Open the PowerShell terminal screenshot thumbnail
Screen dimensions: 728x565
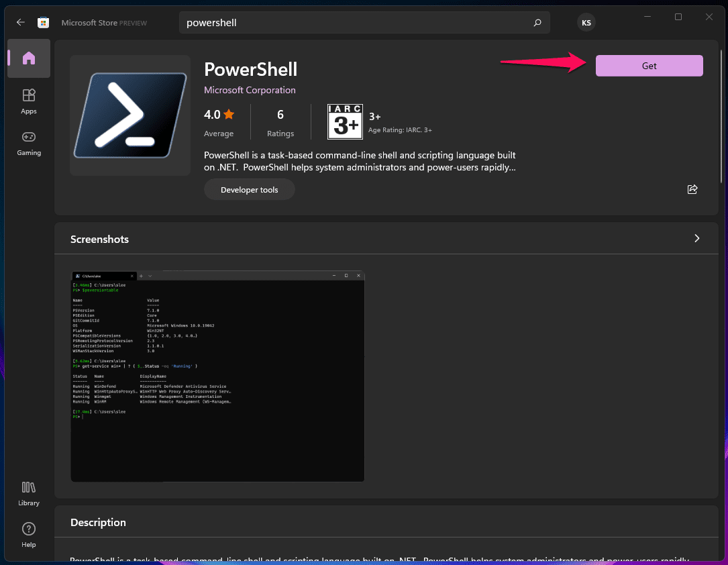217,376
